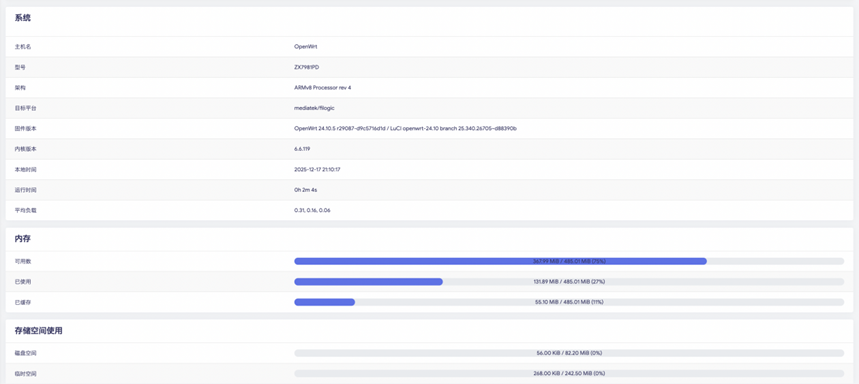Select the 架构 row label
859x384 pixels.
[x=20, y=88]
